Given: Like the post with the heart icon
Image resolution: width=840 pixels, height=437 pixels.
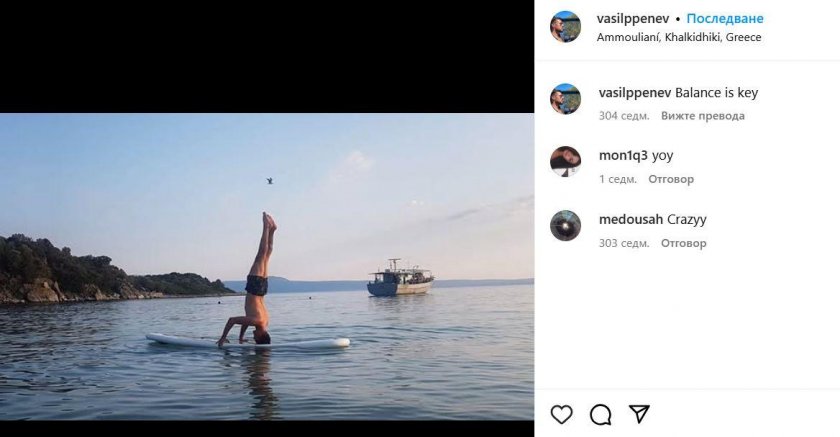Looking at the screenshot, I should [562, 414].
